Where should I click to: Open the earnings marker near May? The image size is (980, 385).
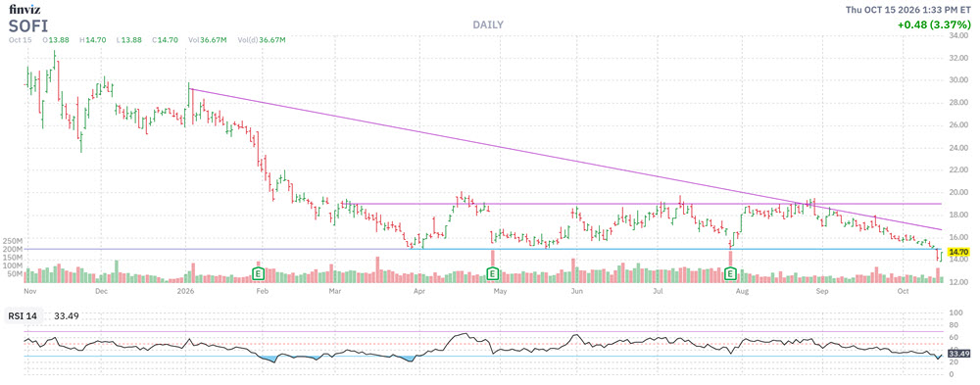click(x=493, y=273)
